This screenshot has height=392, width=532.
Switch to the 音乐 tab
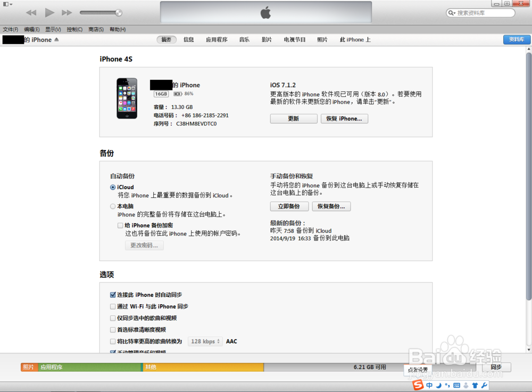click(x=244, y=40)
